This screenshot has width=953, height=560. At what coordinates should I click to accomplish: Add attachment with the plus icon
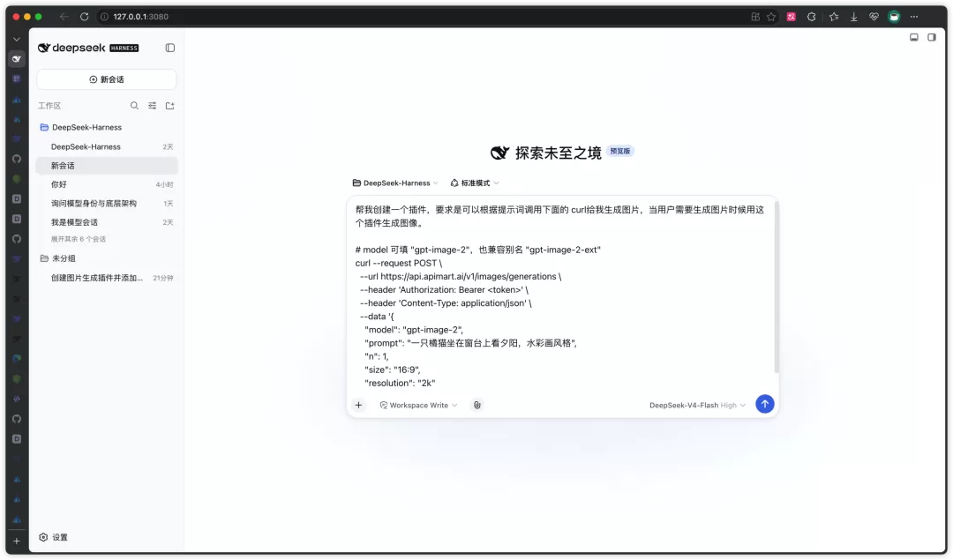coord(358,405)
